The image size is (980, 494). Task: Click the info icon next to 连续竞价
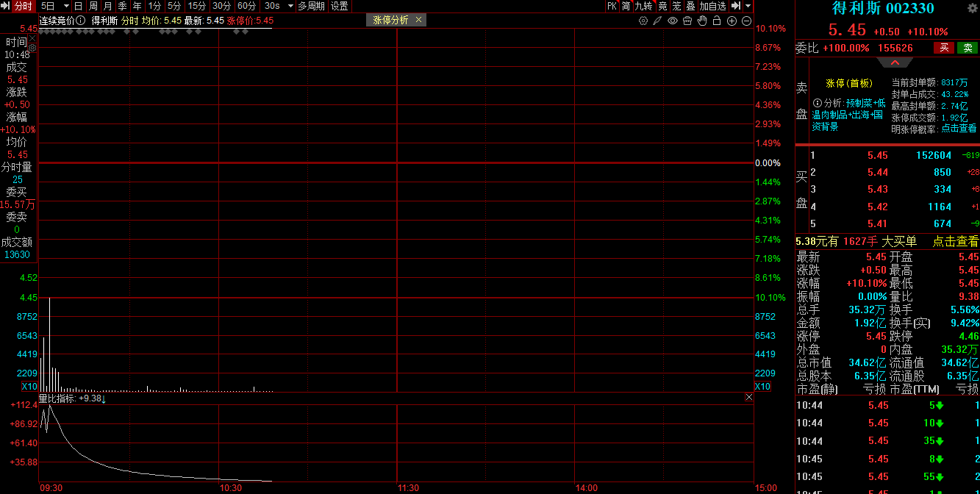tap(80, 21)
